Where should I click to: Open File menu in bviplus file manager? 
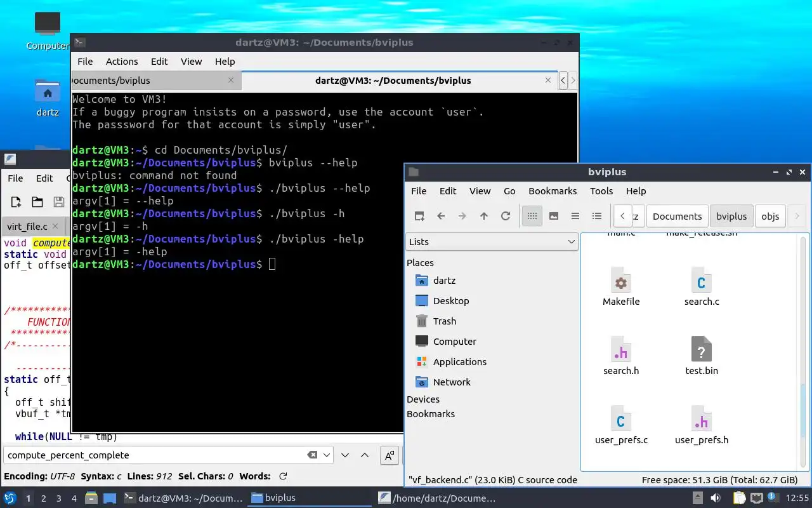tap(419, 190)
